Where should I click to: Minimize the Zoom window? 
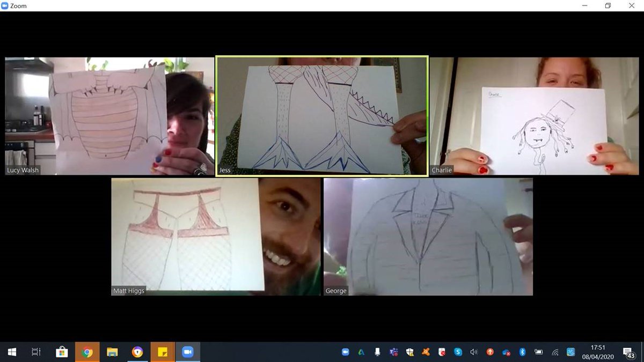tap(584, 5)
